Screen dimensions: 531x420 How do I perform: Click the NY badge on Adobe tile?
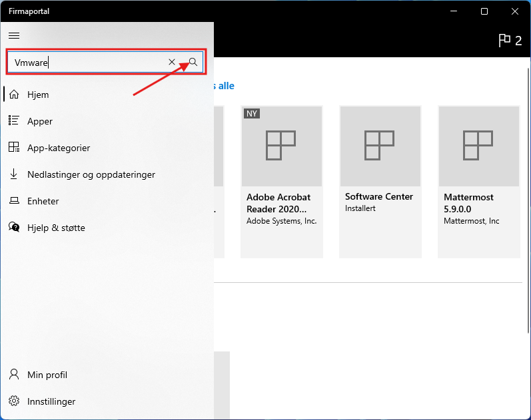pyautogui.click(x=252, y=113)
